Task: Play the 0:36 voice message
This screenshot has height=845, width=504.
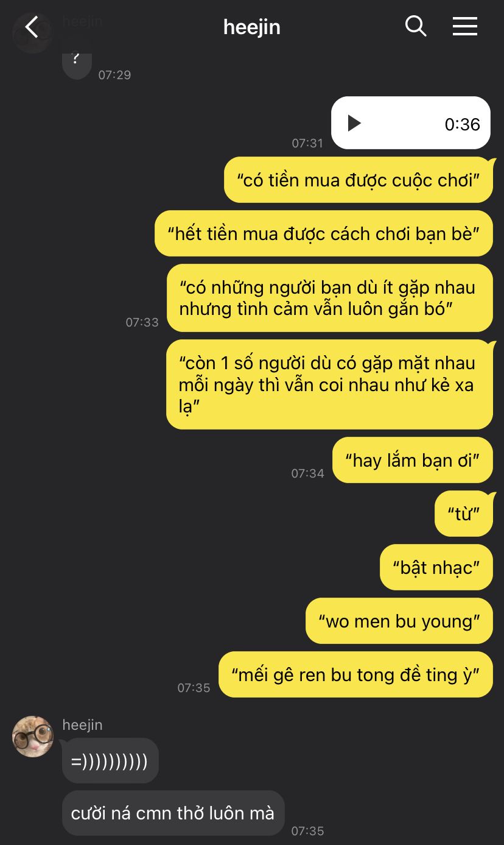Action: [x=354, y=123]
